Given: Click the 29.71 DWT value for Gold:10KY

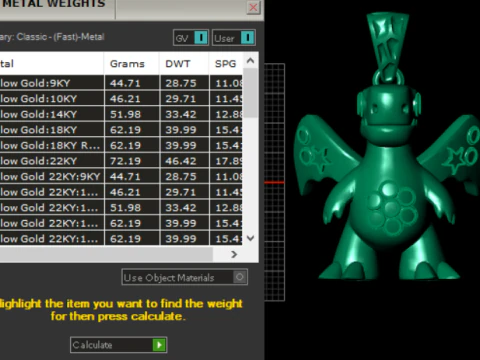Looking at the screenshot, I should 181,99.
